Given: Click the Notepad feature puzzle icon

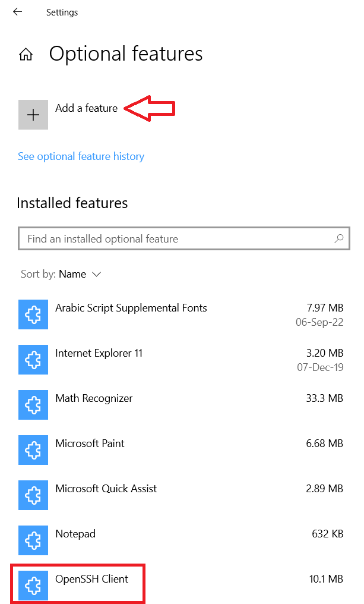Looking at the screenshot, I should 33,540.
